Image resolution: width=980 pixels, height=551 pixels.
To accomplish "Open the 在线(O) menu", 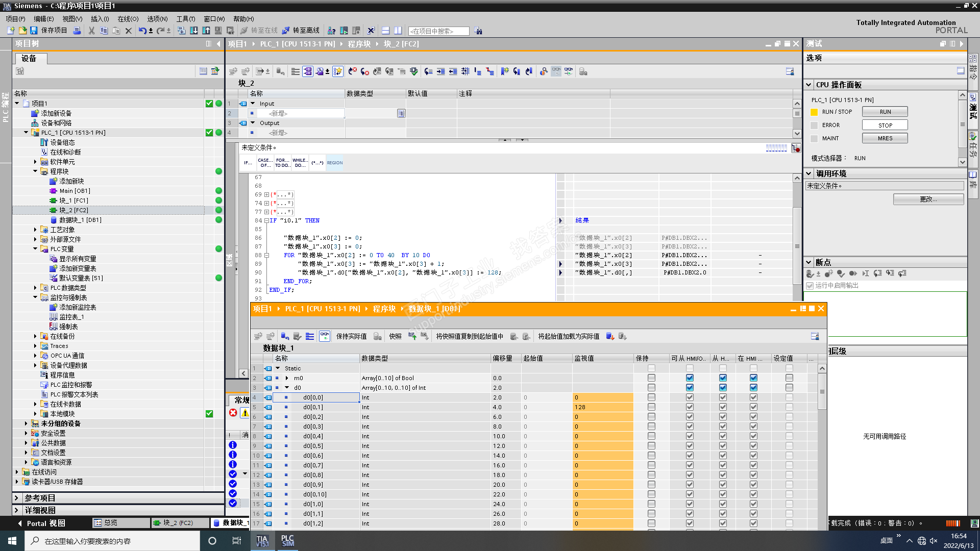I will 128,19.
